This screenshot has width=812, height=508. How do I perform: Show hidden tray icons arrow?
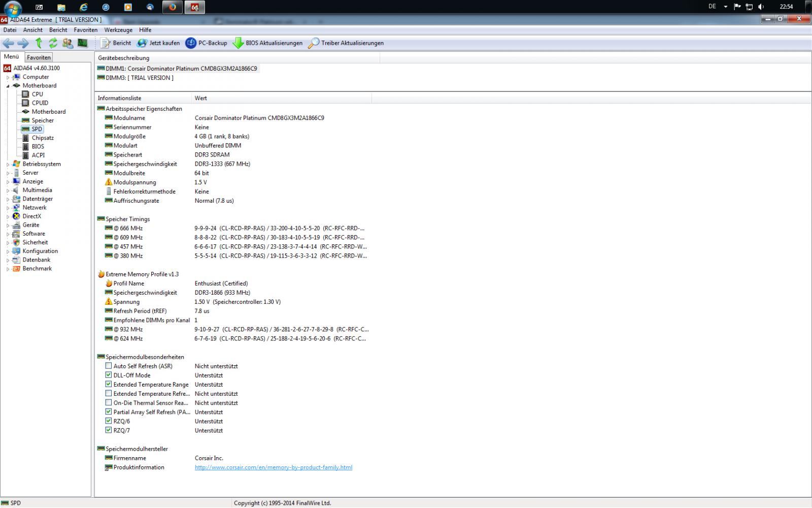(725, 7)
